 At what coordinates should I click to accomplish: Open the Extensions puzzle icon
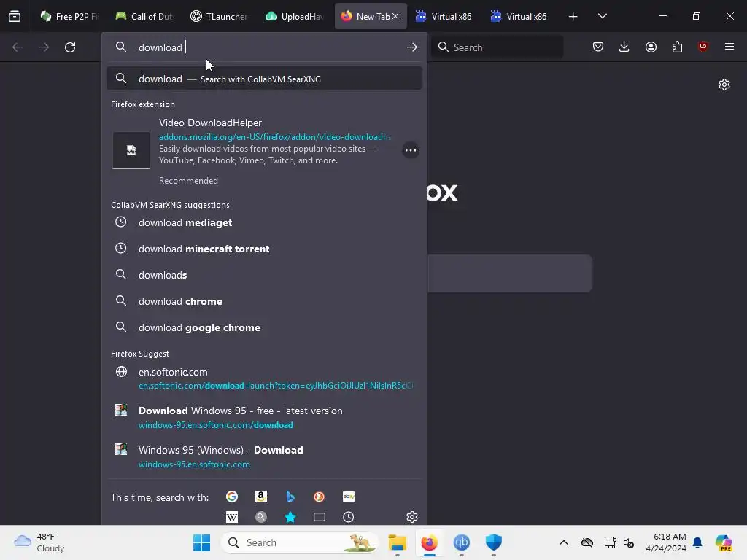click(677, 47)
